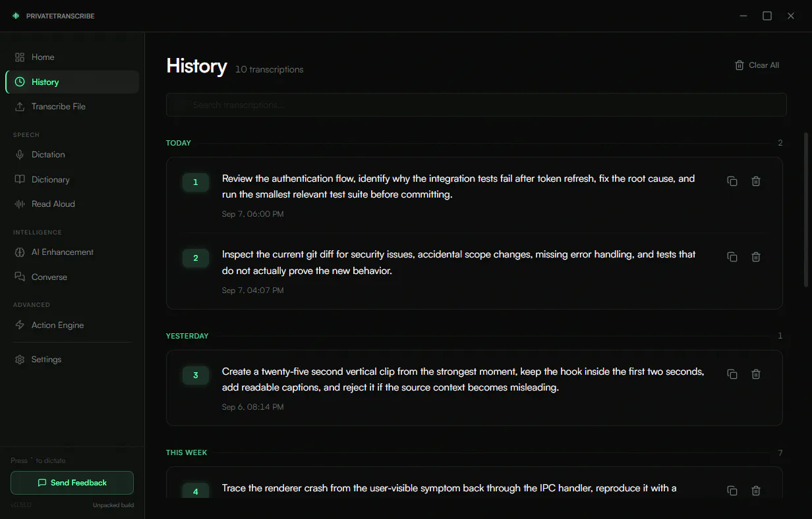The height and width of the screenshot is (519, 812).
Task: Click the 'Unpacked build' status text
Action: tap(113, 505)
